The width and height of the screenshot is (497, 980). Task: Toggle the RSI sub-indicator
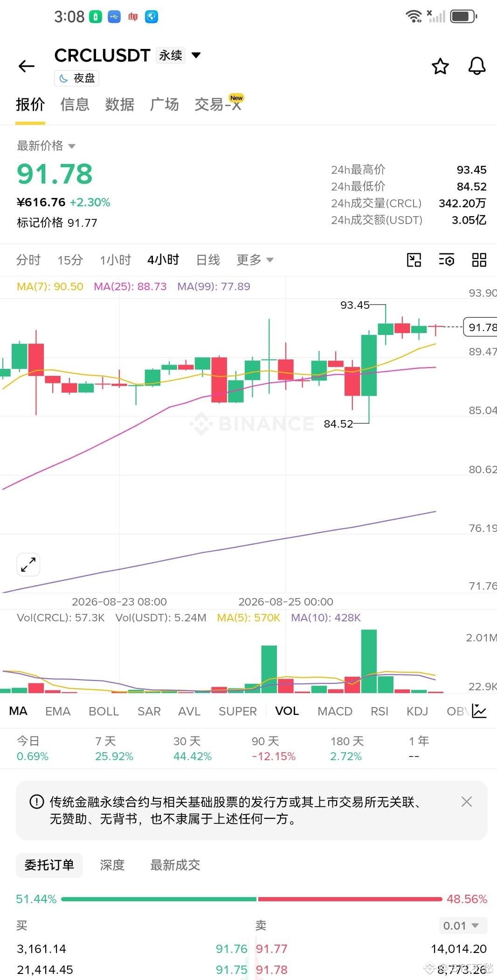point(380,711)
